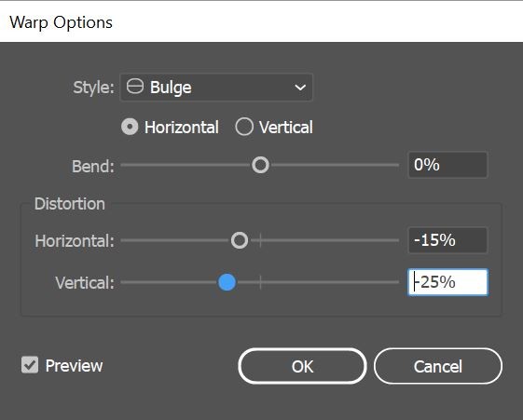Click the Warp Options title bar
The width and height of the screenshot is (523, 420).
(261, 22)
